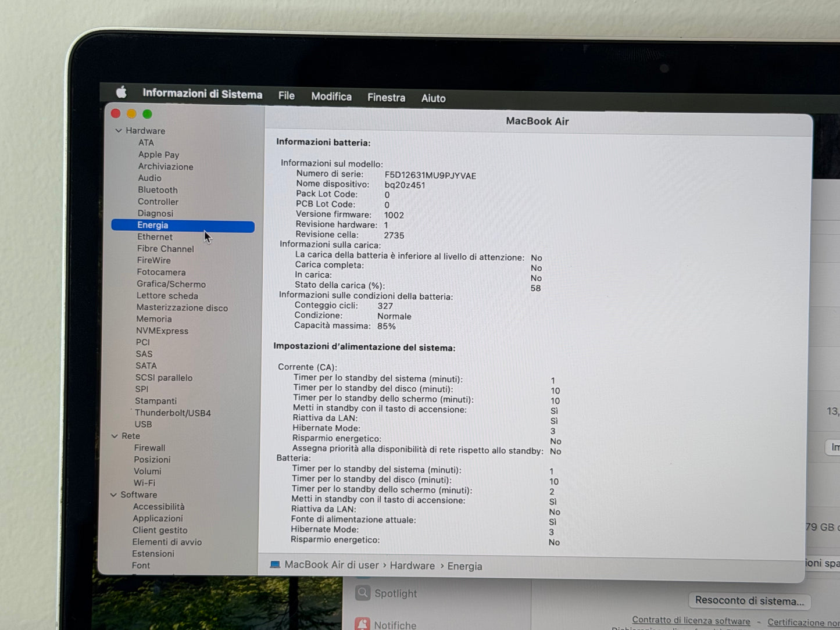Select Bluetooth in the sidebar
840x630 pixels.
158,190
